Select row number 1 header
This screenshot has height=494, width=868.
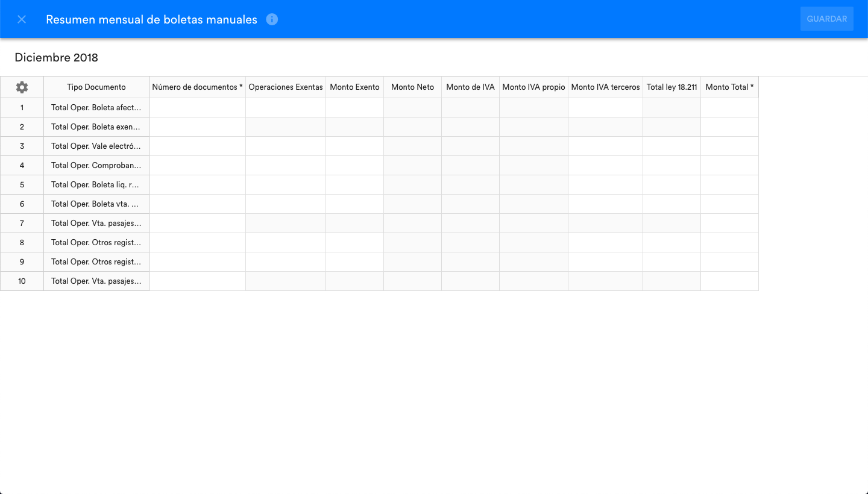(22, 108)
